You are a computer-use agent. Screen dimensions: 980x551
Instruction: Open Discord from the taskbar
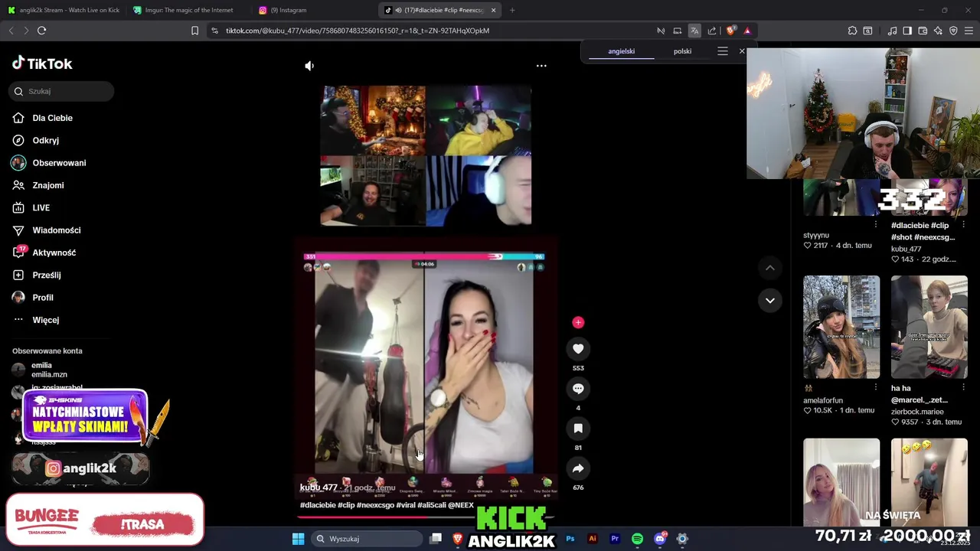[x=660, y=539]
